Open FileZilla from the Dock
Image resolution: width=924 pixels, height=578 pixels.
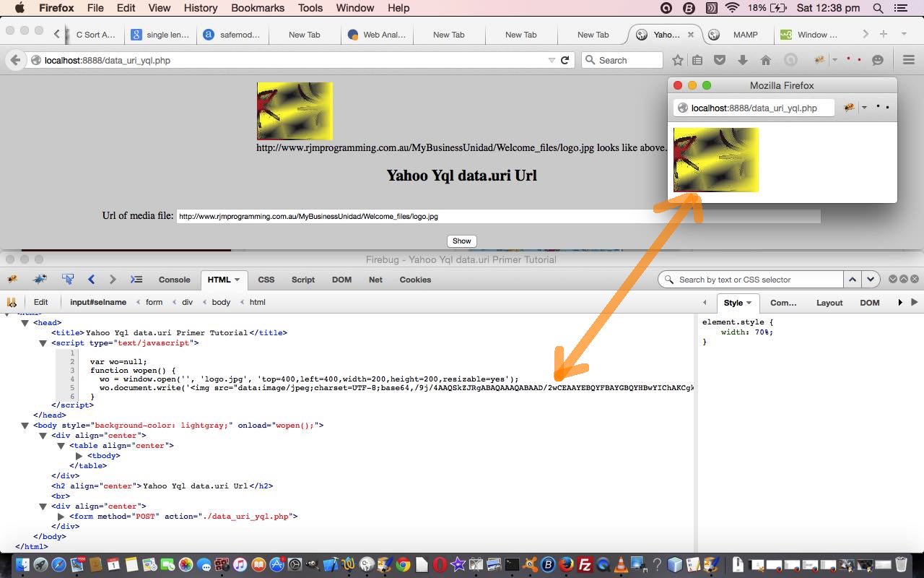click(585, 564)
